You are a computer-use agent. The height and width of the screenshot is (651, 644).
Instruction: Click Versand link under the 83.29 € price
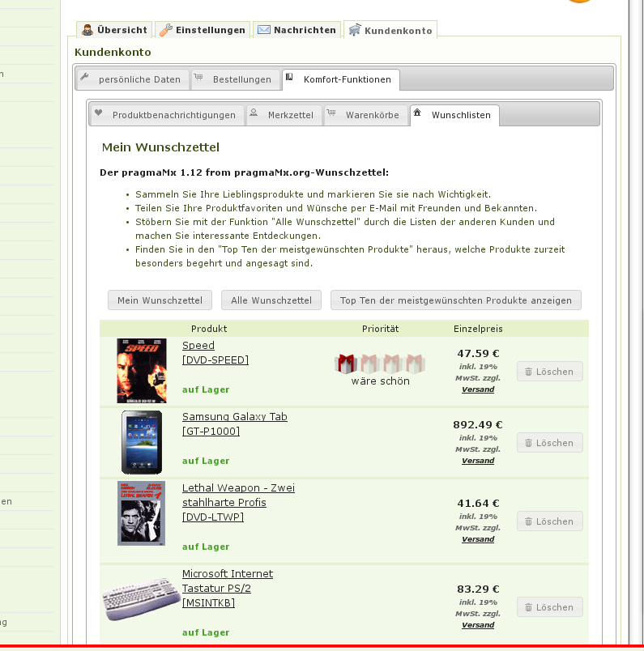[477, 625]
